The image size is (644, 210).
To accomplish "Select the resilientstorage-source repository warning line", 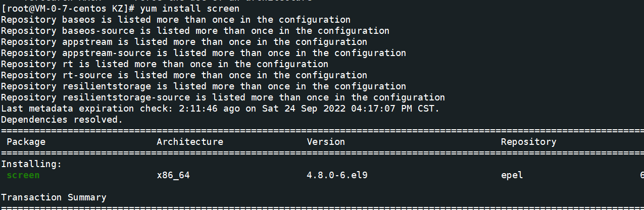I will point(223,97).
